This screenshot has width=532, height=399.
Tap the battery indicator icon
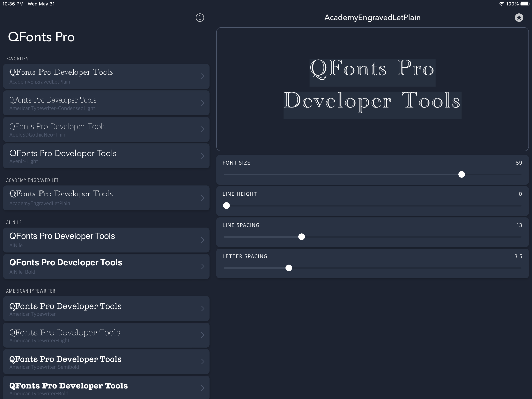[x=525, y=4]
